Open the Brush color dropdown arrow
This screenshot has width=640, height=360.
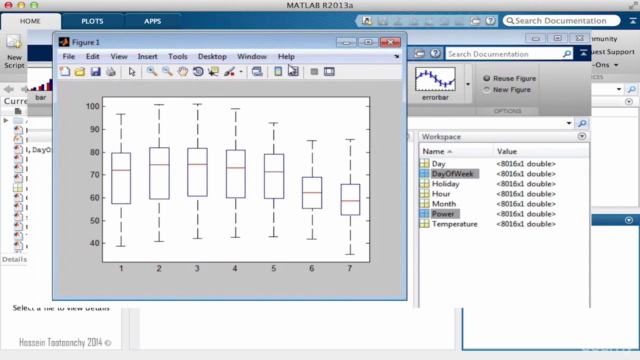(x=241, y=72)
